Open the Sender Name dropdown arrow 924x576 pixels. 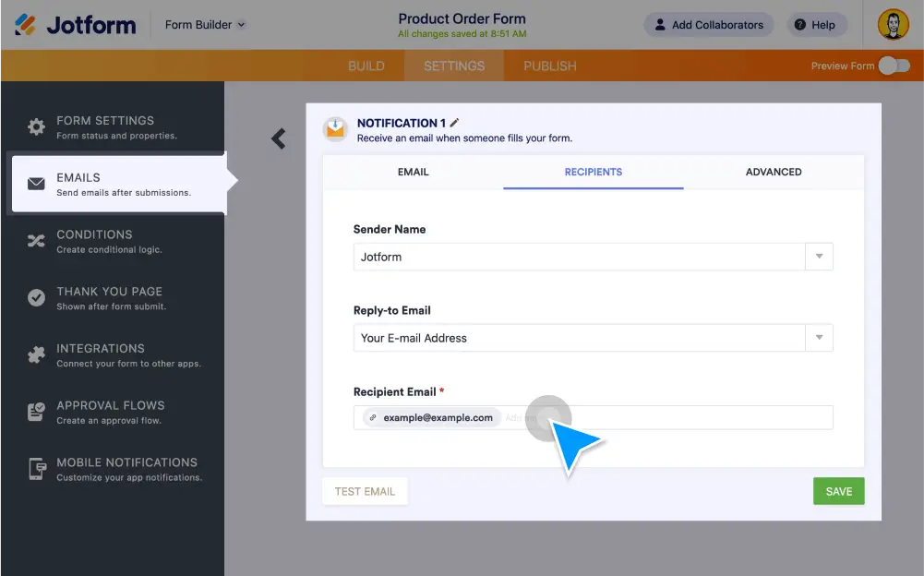coord(819,257)
